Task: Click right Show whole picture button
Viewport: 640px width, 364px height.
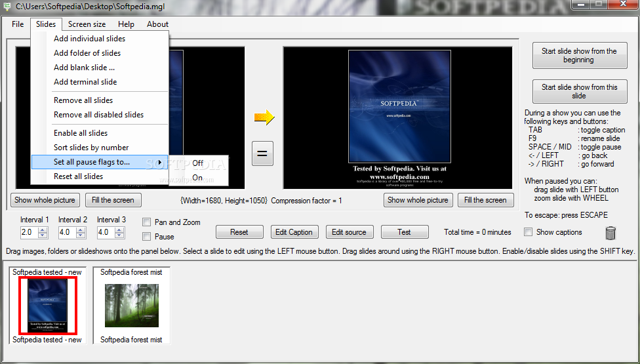Action: click(418, 200)
